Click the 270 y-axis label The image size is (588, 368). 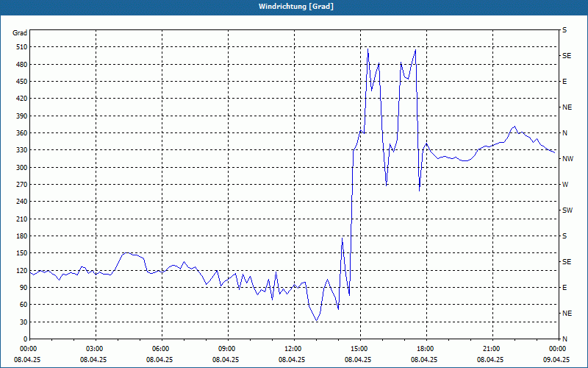pyautogui.click(x=21, y=185)
